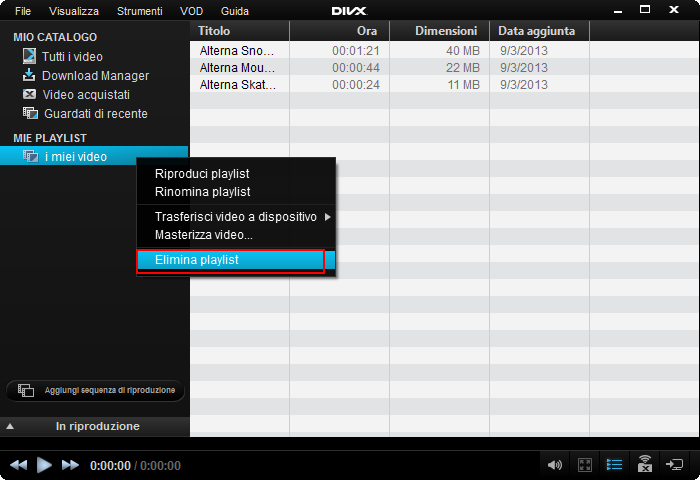
Task: Open the Visualizza menu
Action: (74, 11)
